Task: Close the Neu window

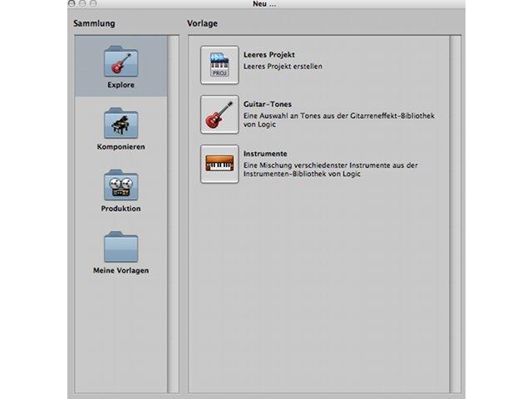Action: (71, 3)
